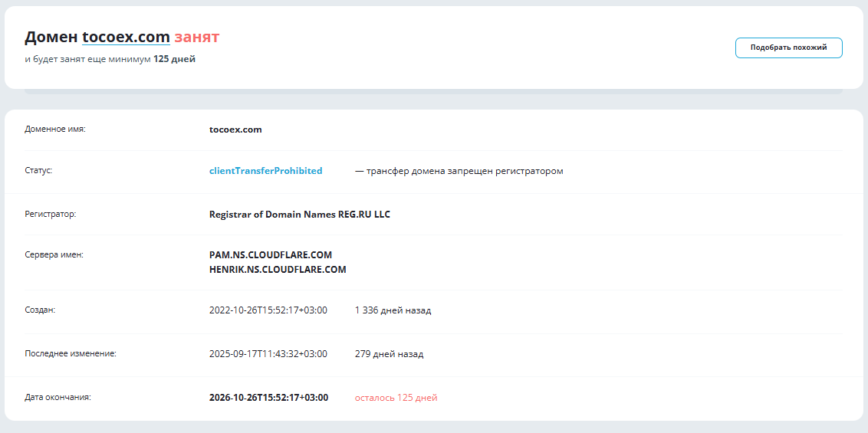The height and width of the screenshot is (433, 868).
Task: Click the clientTransferProhibited status link
Action: click(266, 171)
